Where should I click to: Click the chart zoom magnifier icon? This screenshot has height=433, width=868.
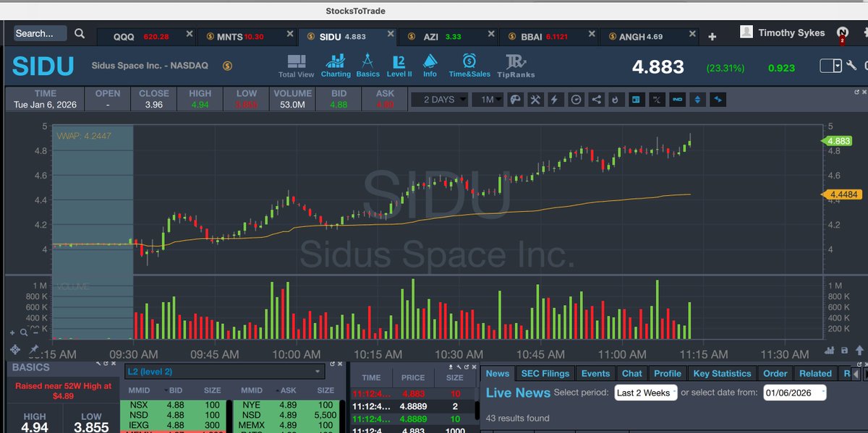click(x=23, y=333)
